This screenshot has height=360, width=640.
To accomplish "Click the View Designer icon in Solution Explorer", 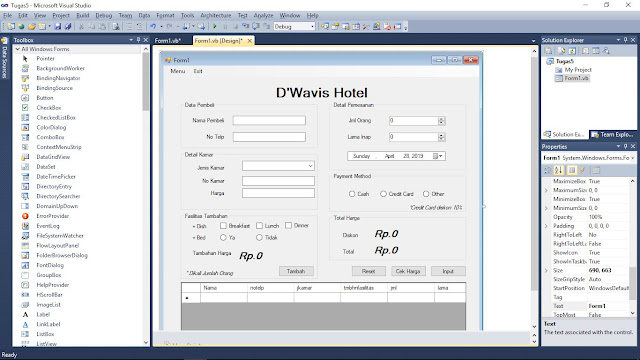I will 596,51.
